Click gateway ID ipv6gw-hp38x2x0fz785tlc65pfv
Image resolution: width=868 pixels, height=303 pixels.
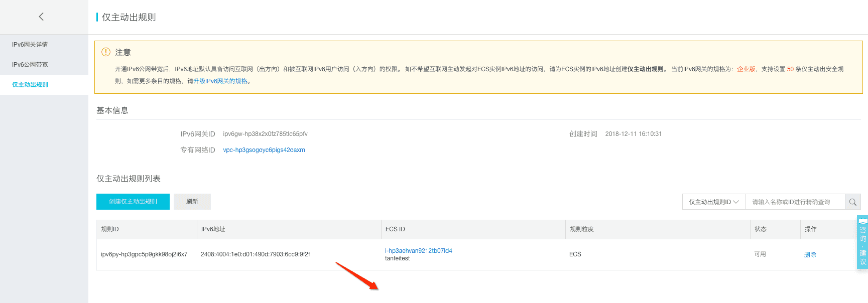pos(265,134)
